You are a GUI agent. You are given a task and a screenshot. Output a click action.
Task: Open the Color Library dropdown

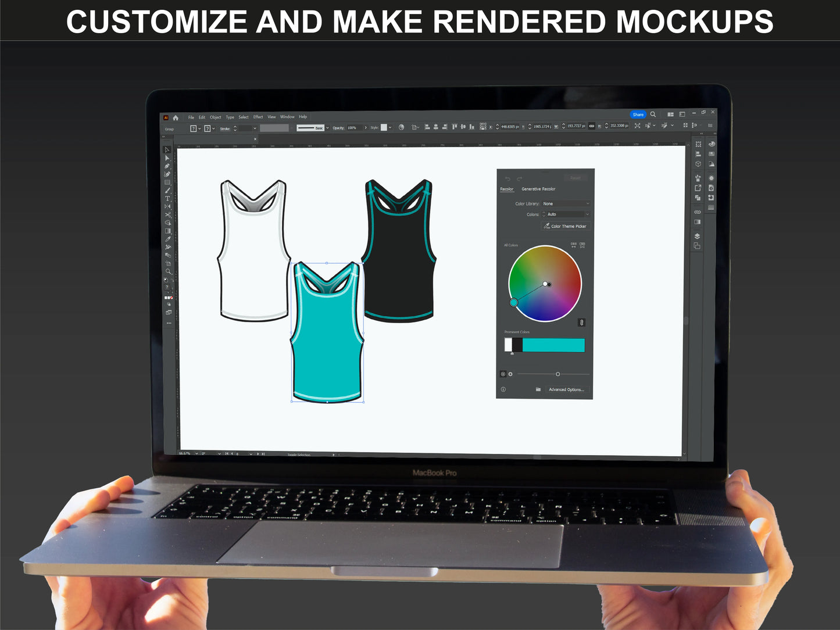(x=566, y=204)
